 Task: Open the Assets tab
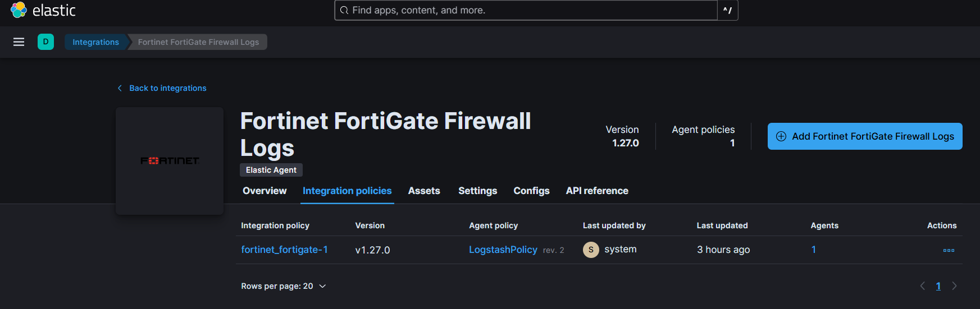(424, 191)
